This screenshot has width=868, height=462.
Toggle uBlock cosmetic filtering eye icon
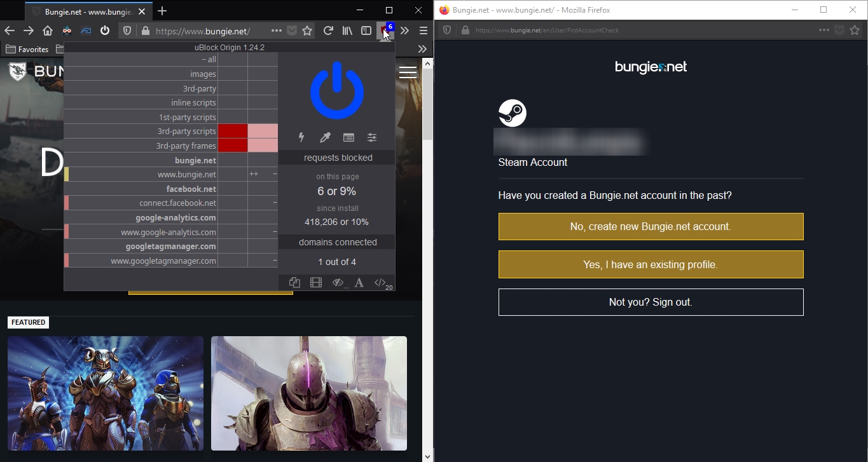[x=338, y=283]
